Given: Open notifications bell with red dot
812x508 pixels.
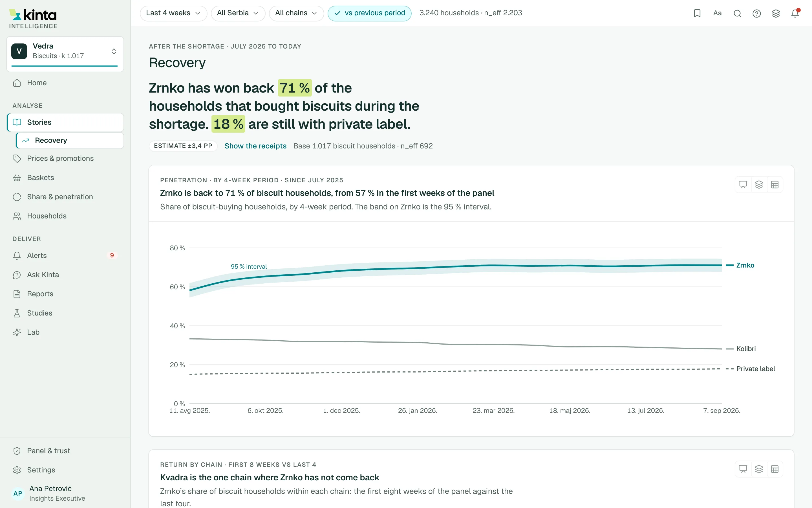Looking at the screenshot, I should [795, 13].
